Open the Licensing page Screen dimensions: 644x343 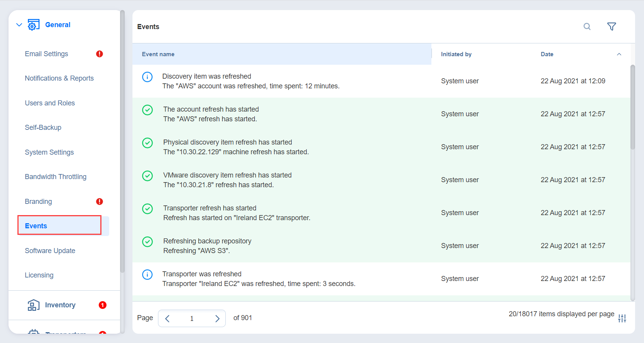coord(39,275)
